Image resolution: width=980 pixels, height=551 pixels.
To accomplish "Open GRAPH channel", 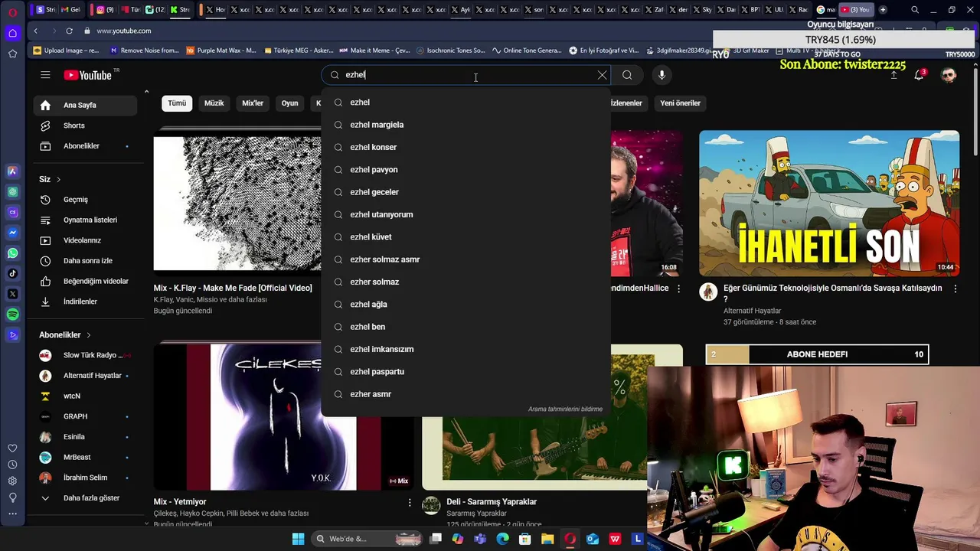I will [x=85, y=416].
